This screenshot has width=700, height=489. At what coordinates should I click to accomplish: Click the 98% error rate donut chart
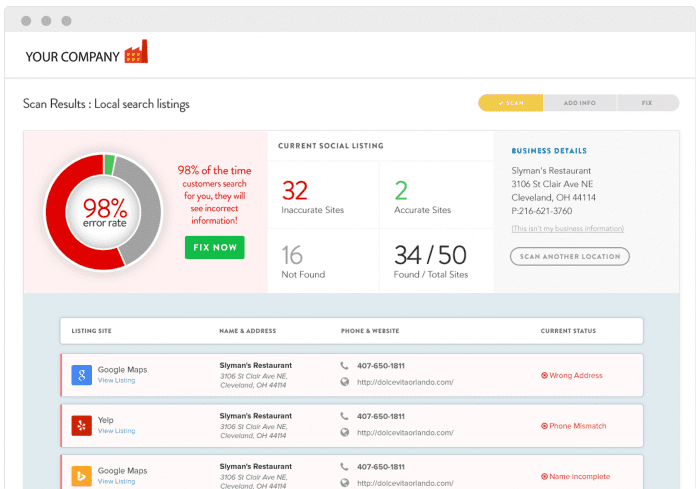(x=104, y=212)
